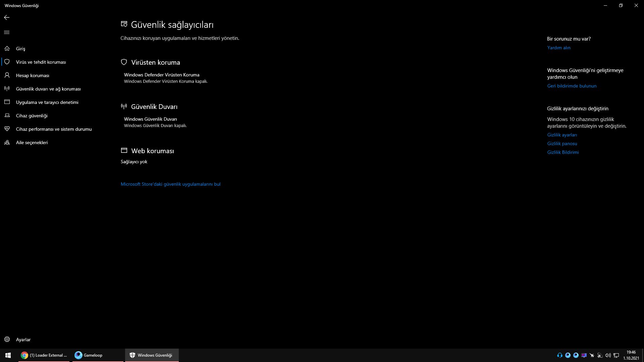This screenshot has width=644, height=362.
Task: Toggle the hamburger navigation menu
Action: click(7, 33)
